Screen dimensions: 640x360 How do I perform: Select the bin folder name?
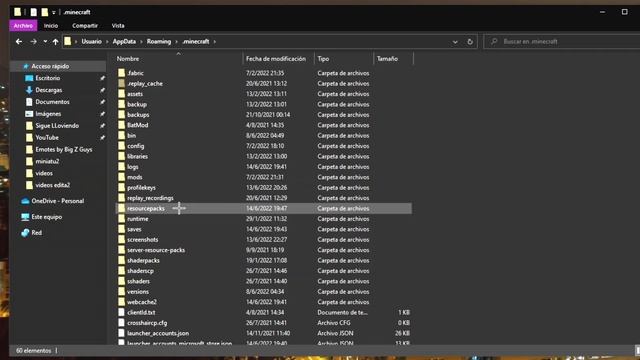coord(131,136)
